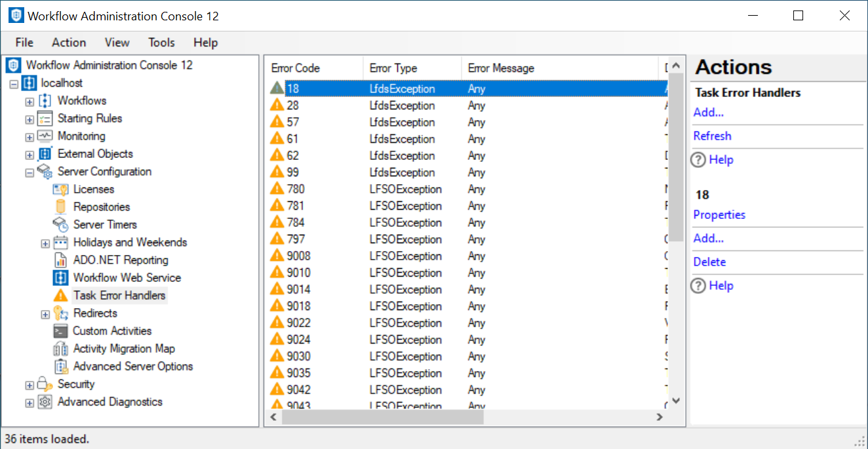The image size is (868, 449).
Task: Expand the Security tree node
Action: pos(30,385)
